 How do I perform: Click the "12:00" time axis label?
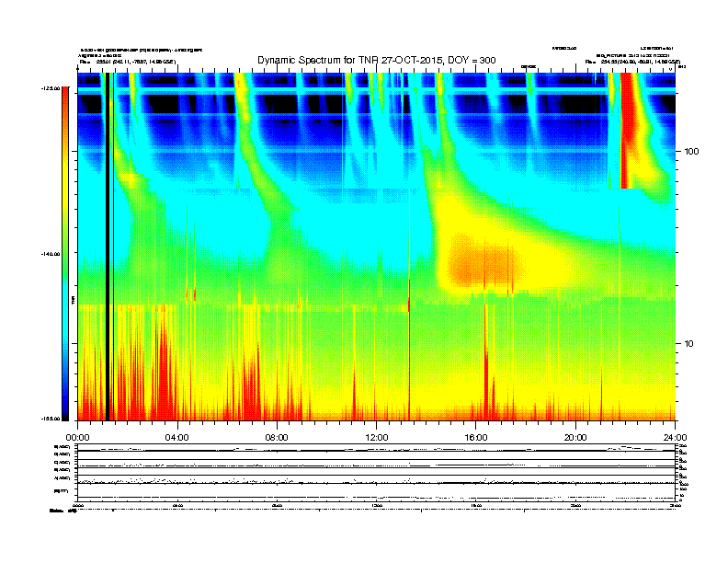click(x=377, y=438)
